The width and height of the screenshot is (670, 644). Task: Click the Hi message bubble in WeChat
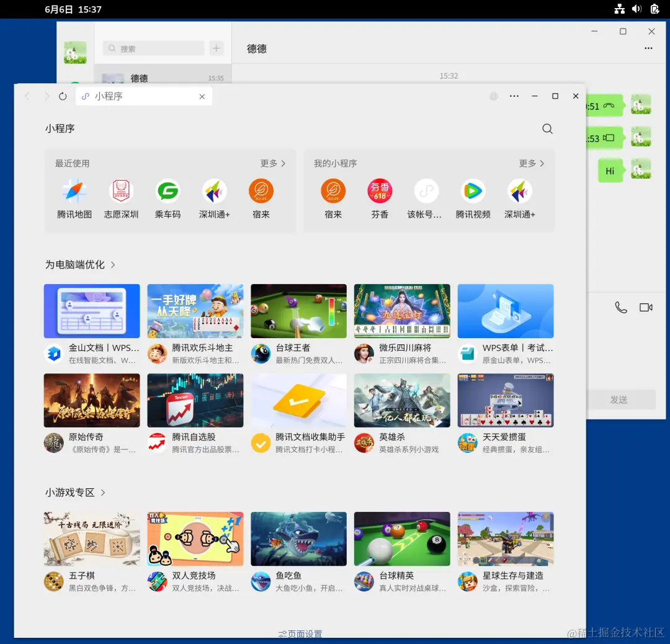click(x=610, y=171)
